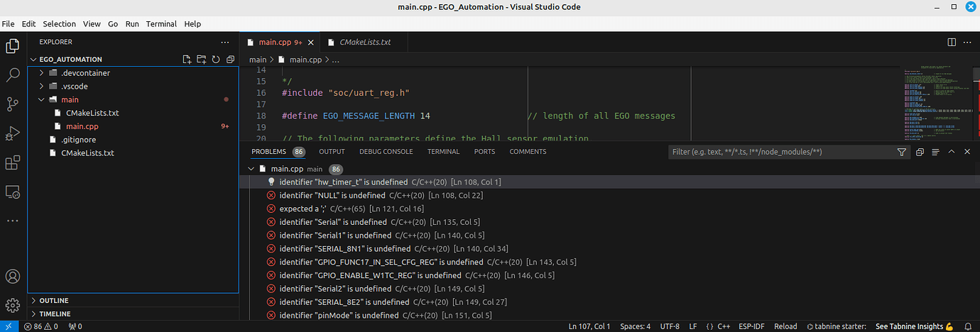
Task: Click the New Folder icon in Explorer
Action: point(201,60)
